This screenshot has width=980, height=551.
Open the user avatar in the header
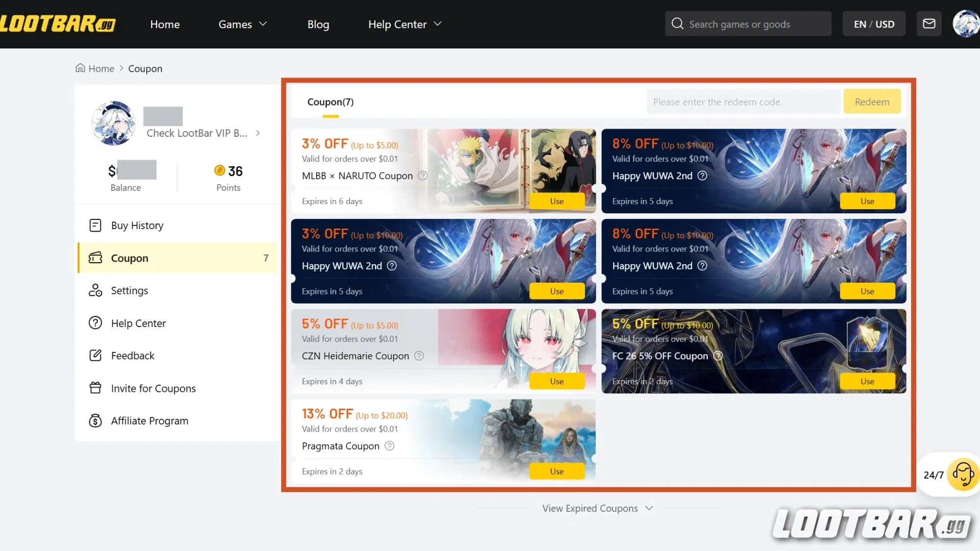[x=966, y=23]
